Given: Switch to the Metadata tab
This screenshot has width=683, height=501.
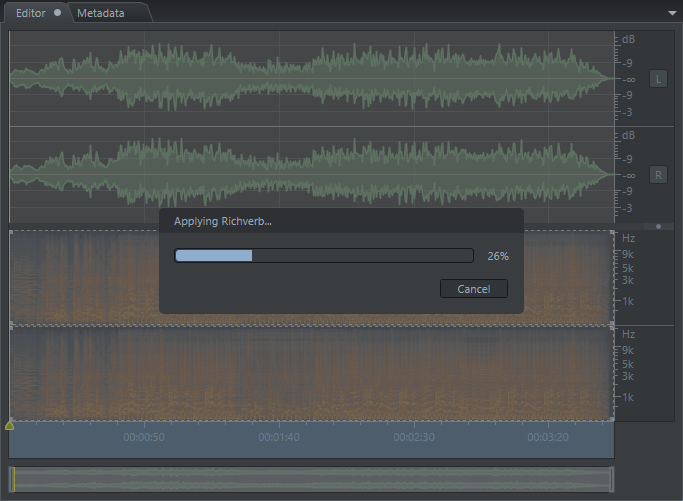Looking at the screenshot, I should (x=101, y=13).
